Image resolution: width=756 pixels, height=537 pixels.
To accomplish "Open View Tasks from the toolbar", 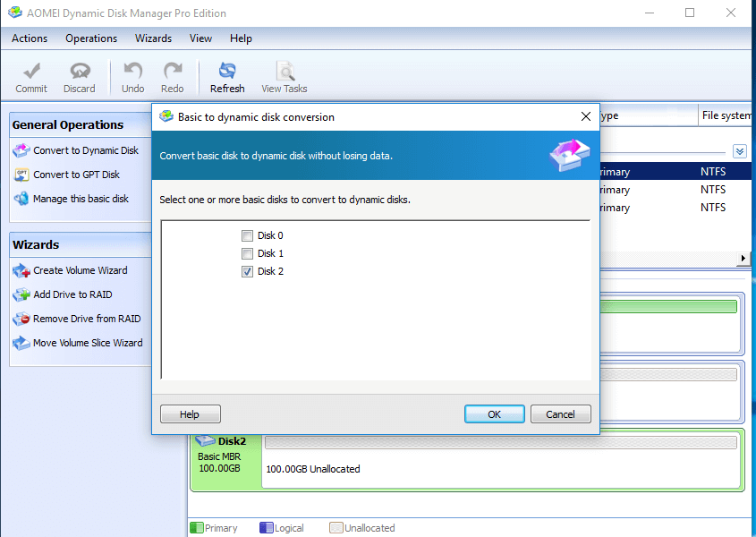I will click(284, 77).
